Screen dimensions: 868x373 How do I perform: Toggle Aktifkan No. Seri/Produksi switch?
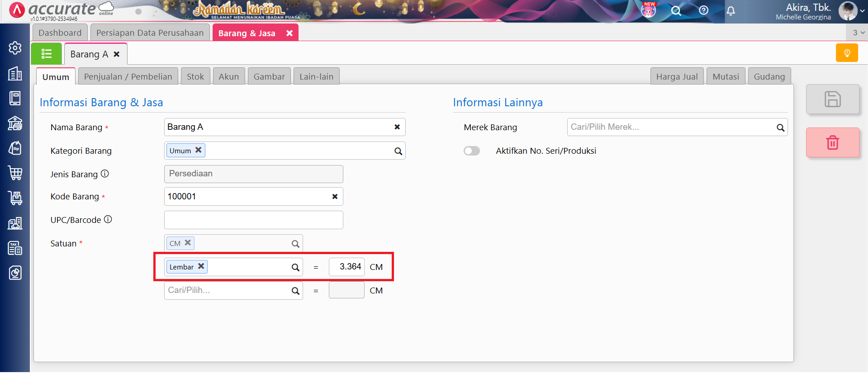[x=471, y=151]
